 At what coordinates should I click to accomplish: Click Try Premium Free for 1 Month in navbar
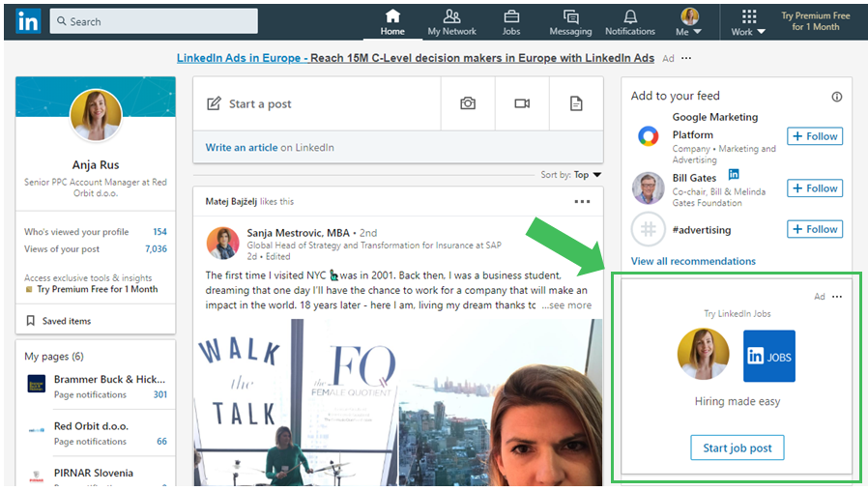pos(816,21)
